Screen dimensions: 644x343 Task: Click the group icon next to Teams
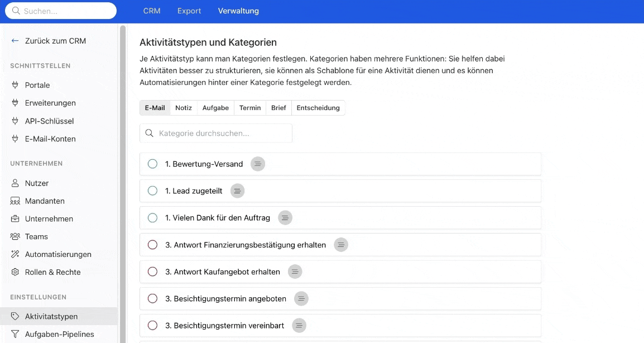point(15,237)
